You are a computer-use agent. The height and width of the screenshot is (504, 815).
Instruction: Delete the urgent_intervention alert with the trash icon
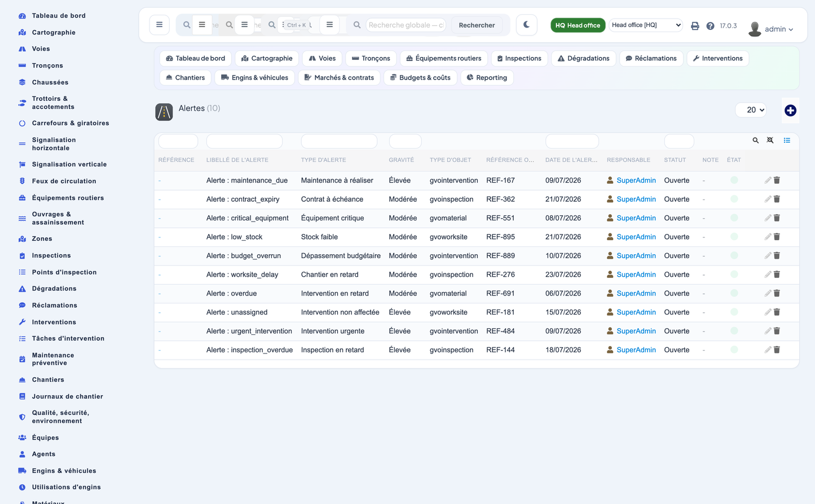[777, 331]
